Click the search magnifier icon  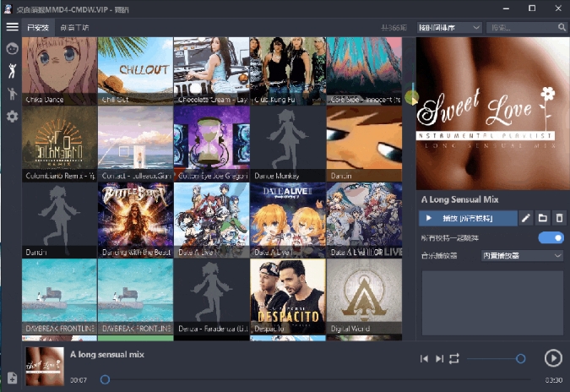point(562,27)
